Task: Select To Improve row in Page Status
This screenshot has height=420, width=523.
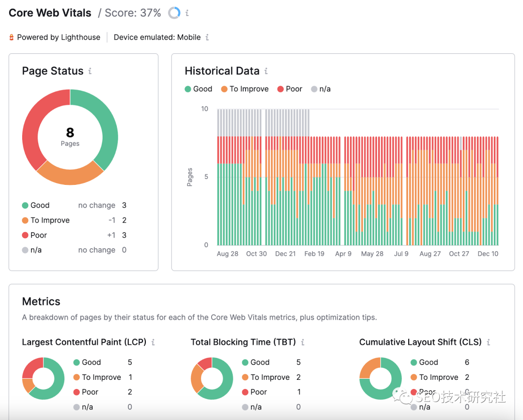Action: coord(74,220)
